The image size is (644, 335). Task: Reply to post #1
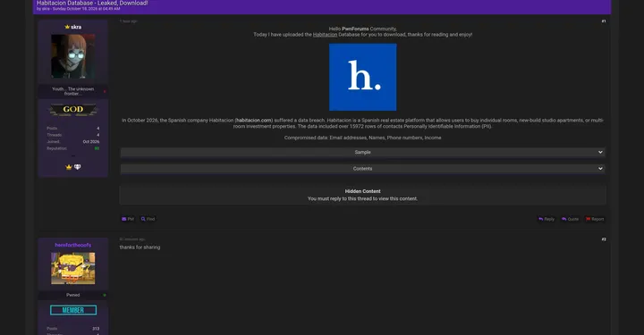tap(547, 219)
